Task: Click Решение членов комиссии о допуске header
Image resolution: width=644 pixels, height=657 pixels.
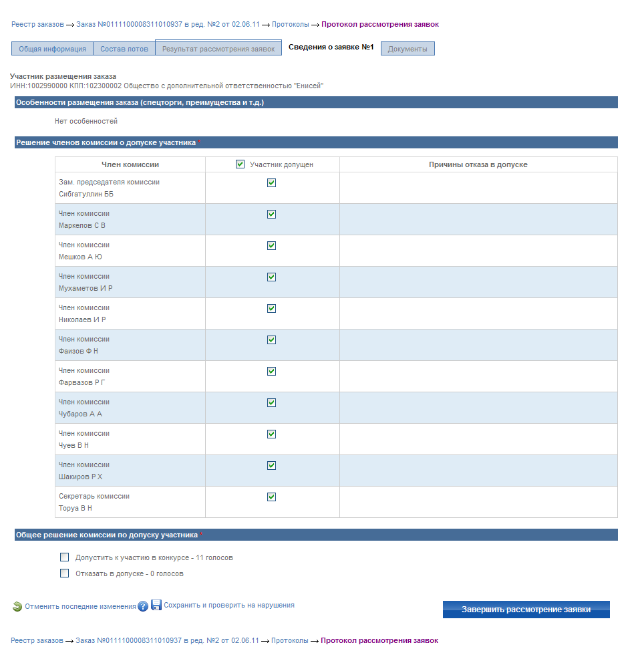Action: 316,142
